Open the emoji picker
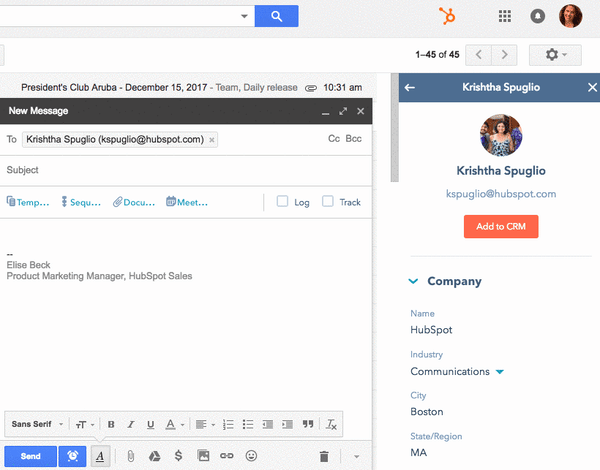 [251, 457]
